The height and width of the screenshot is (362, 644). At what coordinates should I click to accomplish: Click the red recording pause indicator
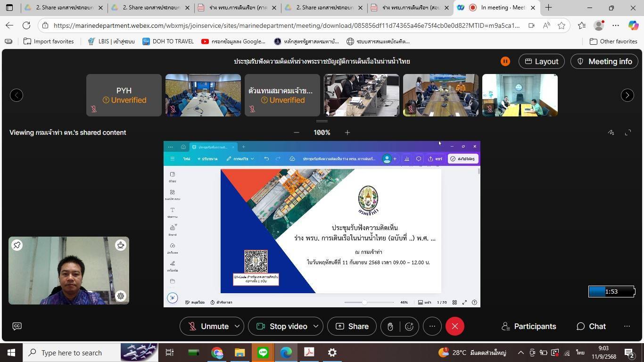[505, 61]
